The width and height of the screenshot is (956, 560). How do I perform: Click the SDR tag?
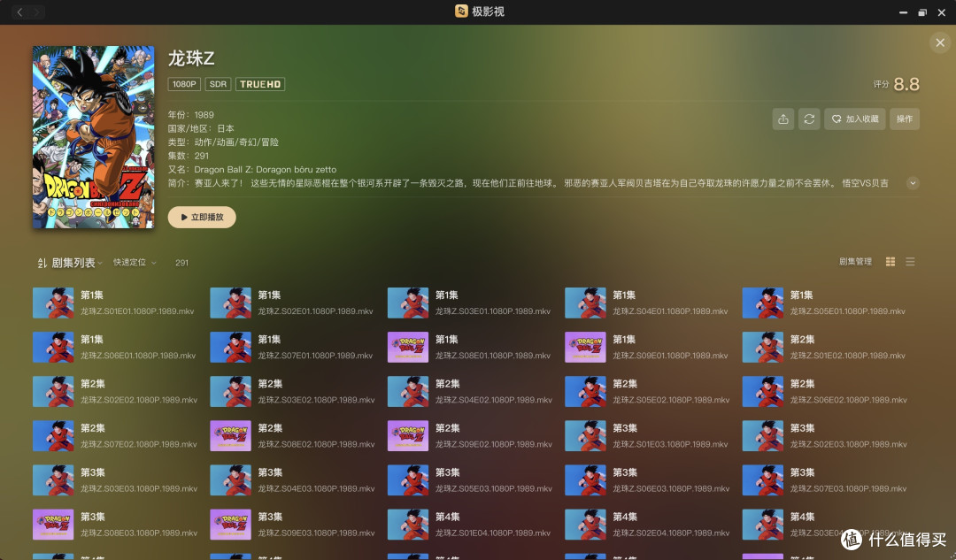218,84
